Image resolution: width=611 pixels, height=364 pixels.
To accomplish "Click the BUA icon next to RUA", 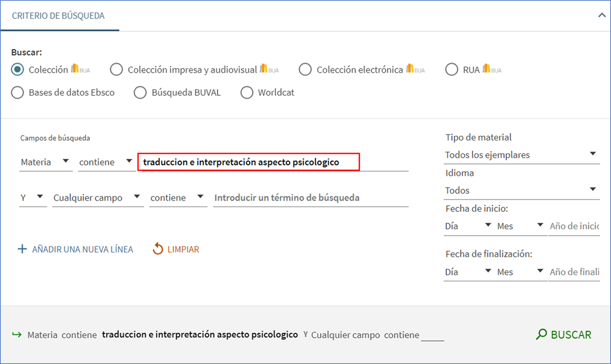I will 492,69.
